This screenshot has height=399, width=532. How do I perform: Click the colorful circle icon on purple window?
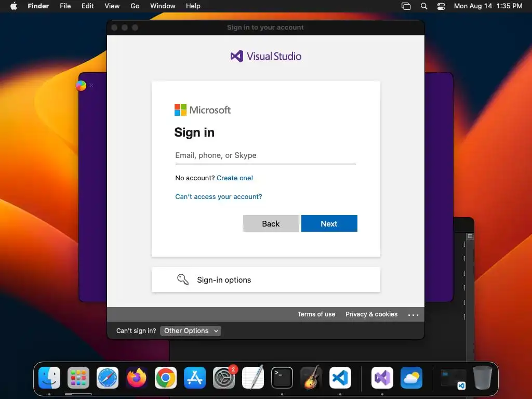(x=81, y=86)
